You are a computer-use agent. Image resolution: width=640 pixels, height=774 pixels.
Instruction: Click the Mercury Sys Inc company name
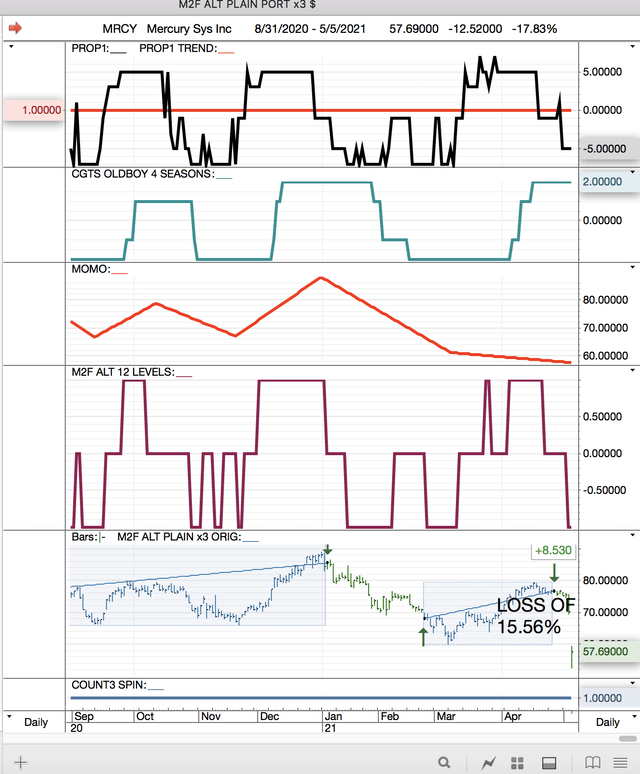pyautogui.click(x=189, y=29)
